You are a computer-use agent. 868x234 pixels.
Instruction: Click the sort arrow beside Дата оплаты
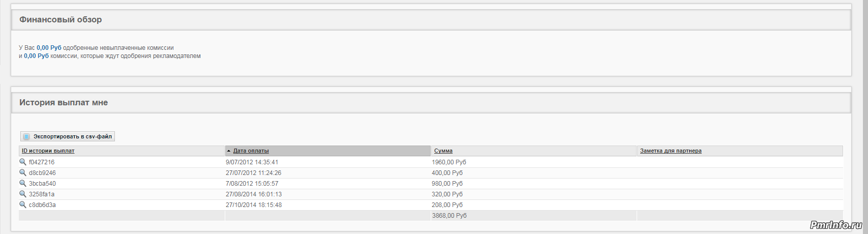[229, 151]
